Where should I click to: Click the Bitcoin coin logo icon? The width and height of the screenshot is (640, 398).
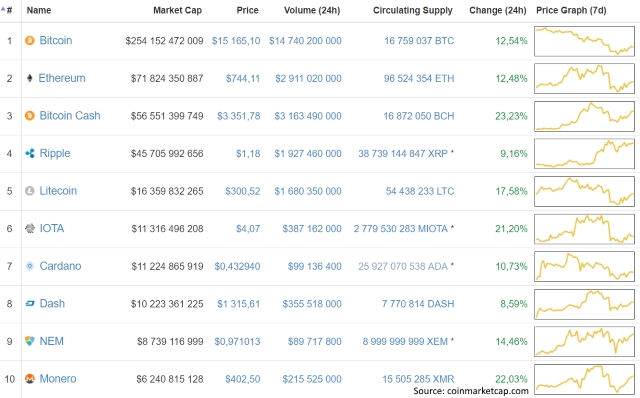(30, 40)
